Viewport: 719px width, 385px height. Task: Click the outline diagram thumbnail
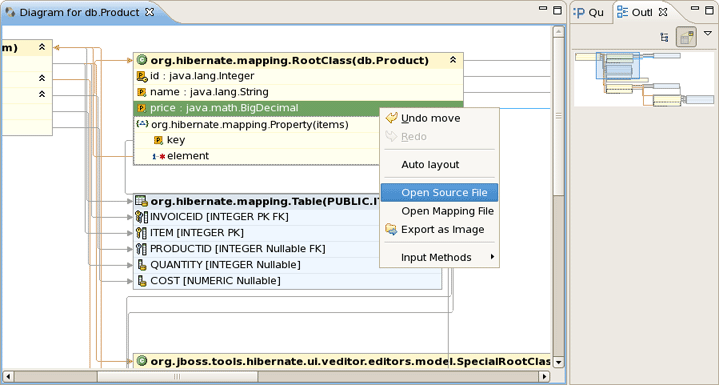pyautogui.click(x=644, y=79)
